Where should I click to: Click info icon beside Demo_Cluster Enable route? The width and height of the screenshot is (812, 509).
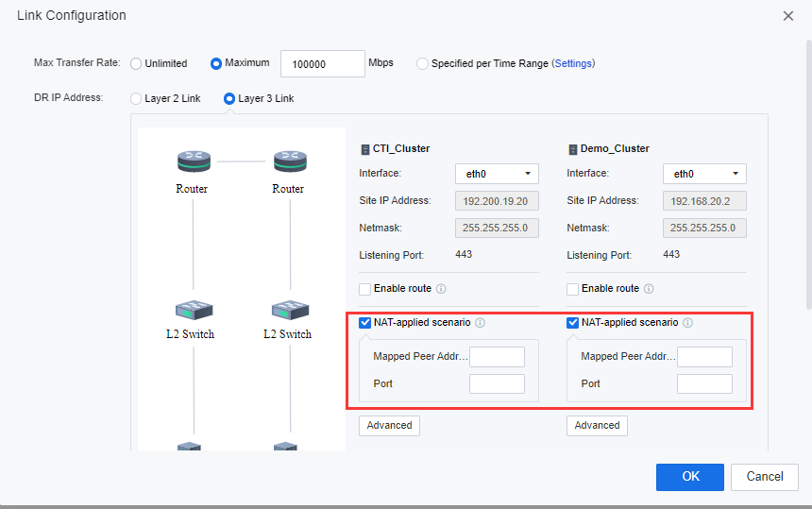(649, 289)
